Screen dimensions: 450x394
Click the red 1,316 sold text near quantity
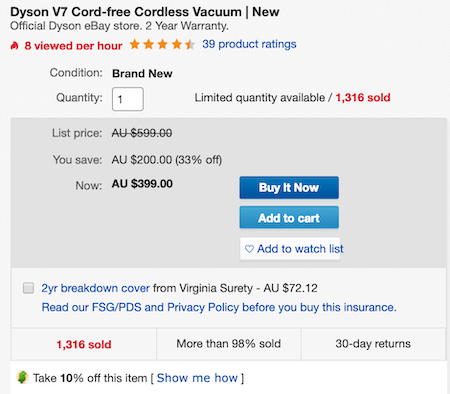click(363, 98)
